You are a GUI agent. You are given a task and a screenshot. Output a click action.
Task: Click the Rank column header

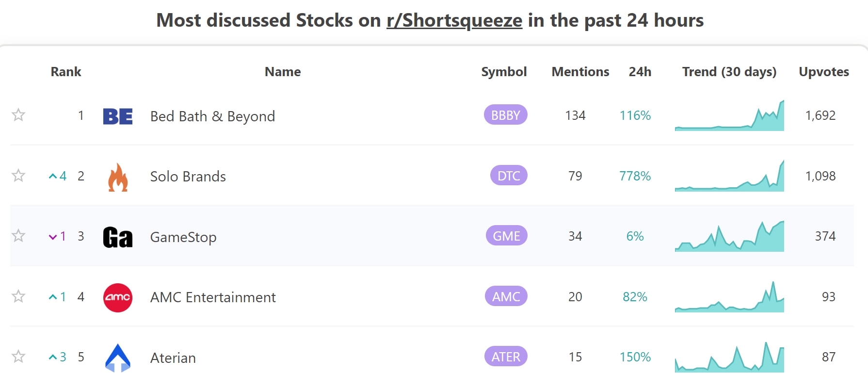(66, 72)
